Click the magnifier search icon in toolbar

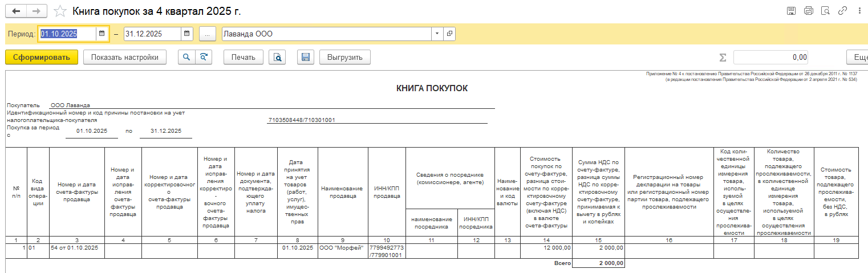186,57
